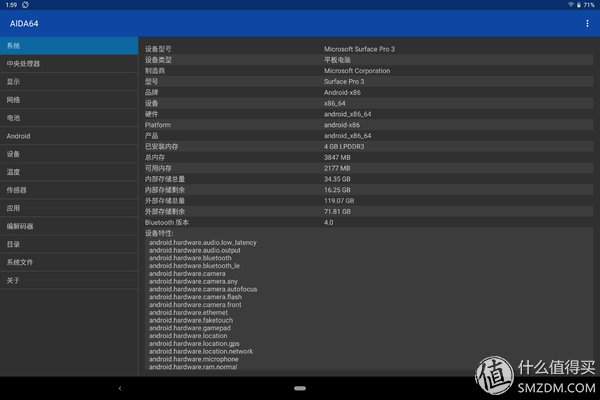The width and height of the screenshot is (600, 400).
Task: Select android.hardware.location.gps feature line
Action: pyautogui.click(x=194, y=343)
